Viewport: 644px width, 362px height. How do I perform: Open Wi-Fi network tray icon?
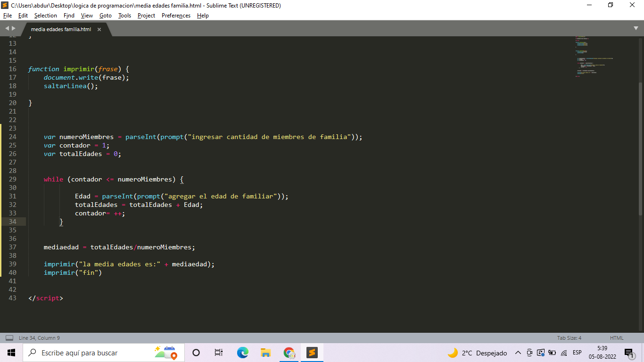(x=564, y=353)
